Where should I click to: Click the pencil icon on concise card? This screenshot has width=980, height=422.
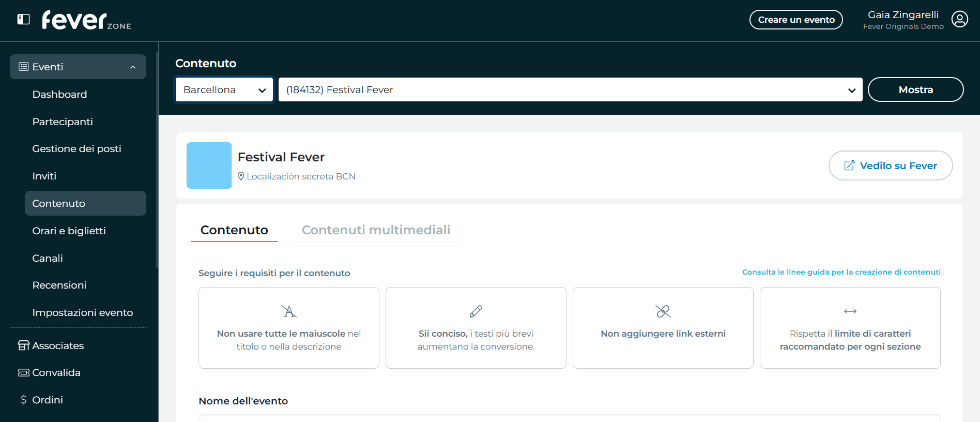pos(476,311)
